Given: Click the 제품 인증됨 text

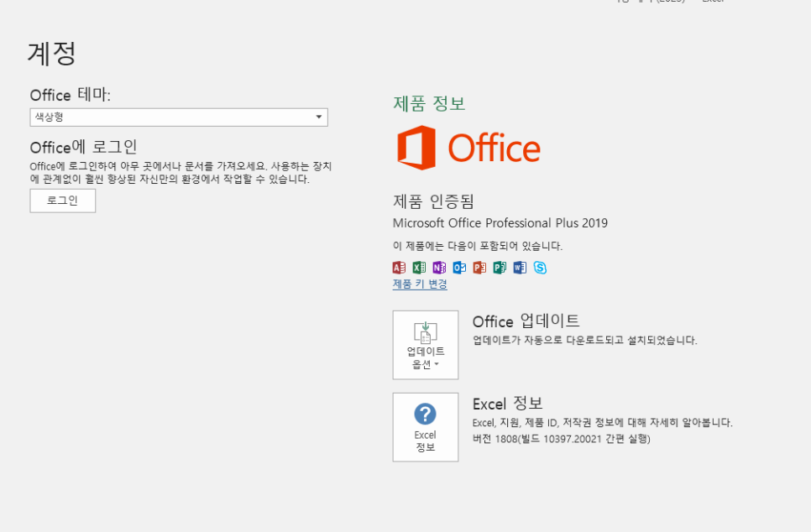Looking at the screenshot, I should coord(433,201).
